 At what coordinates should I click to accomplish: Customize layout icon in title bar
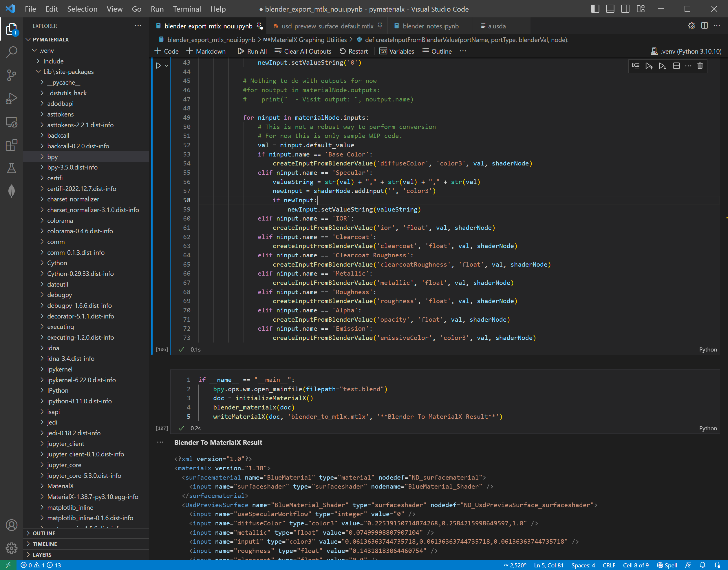(x=641, y=9)
